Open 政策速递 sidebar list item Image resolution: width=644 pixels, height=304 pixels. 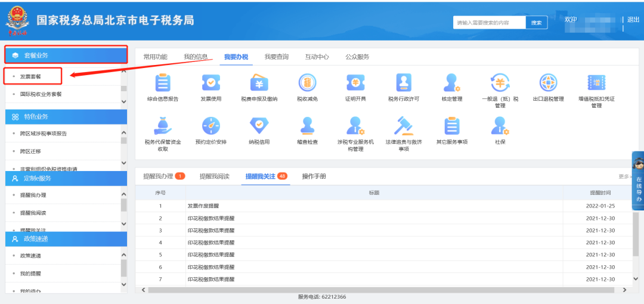(31, 256)
